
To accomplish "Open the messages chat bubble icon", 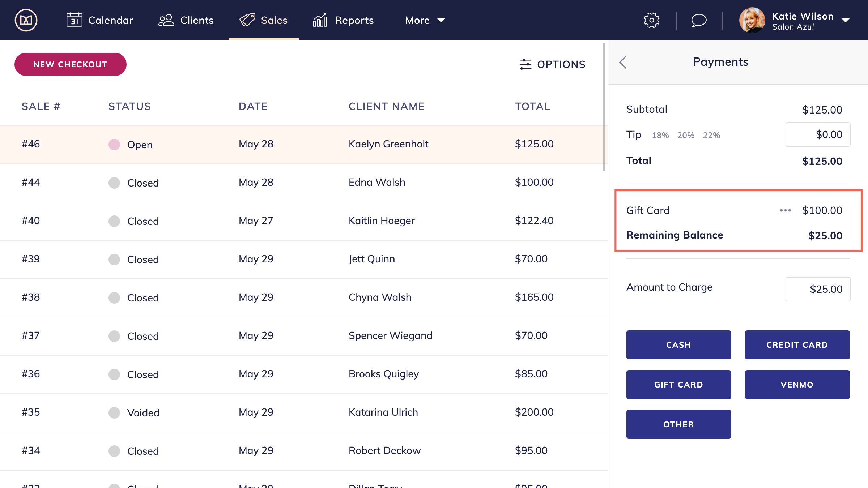I will coord(699,20).
